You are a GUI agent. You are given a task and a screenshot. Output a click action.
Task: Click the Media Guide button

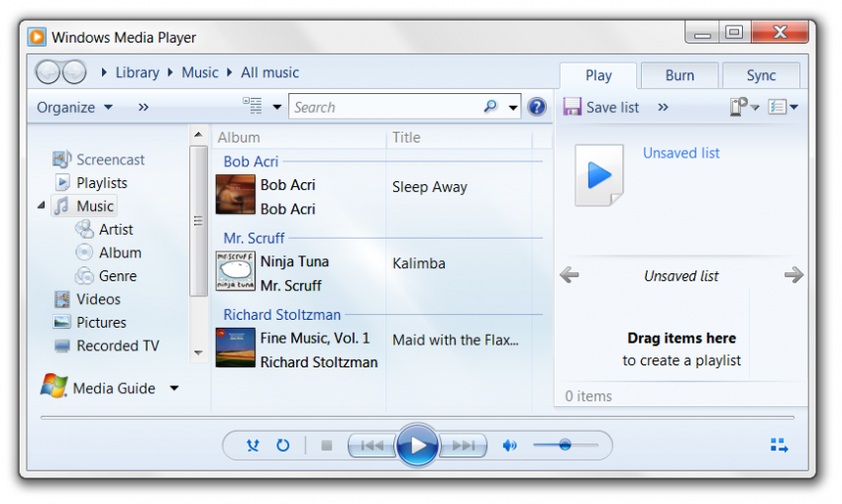pyautogui.click(x=98, y=387)
